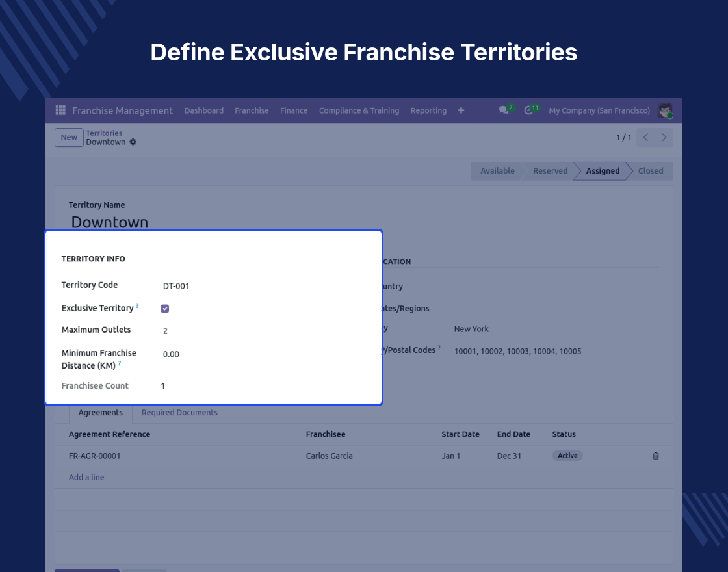
Task: Open the Franchise menu
Action: coord(252,110)
